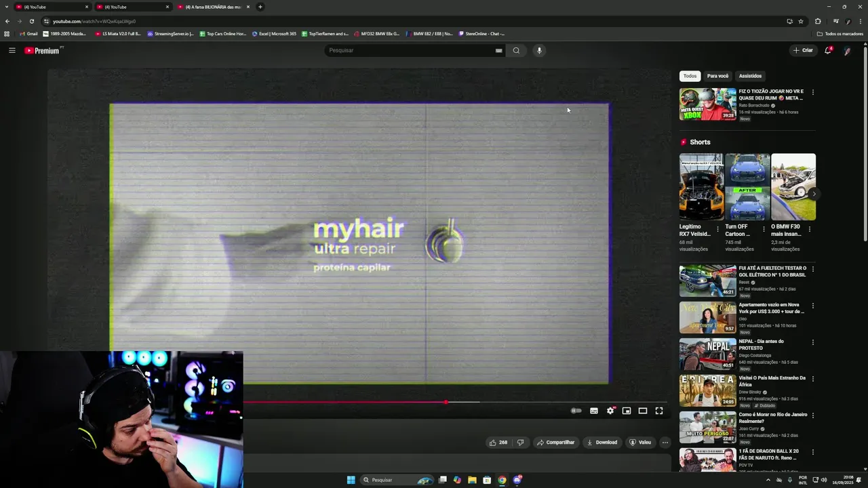Open more actions ellipsis below video
The height and width of the screenshot is (488, 868).
tap(665, 443)
